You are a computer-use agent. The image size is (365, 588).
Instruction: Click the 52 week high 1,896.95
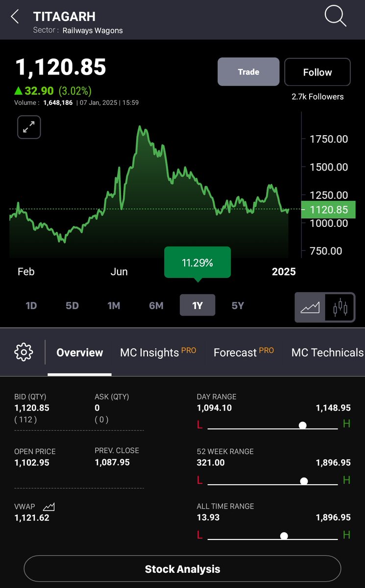coord(333,463)
